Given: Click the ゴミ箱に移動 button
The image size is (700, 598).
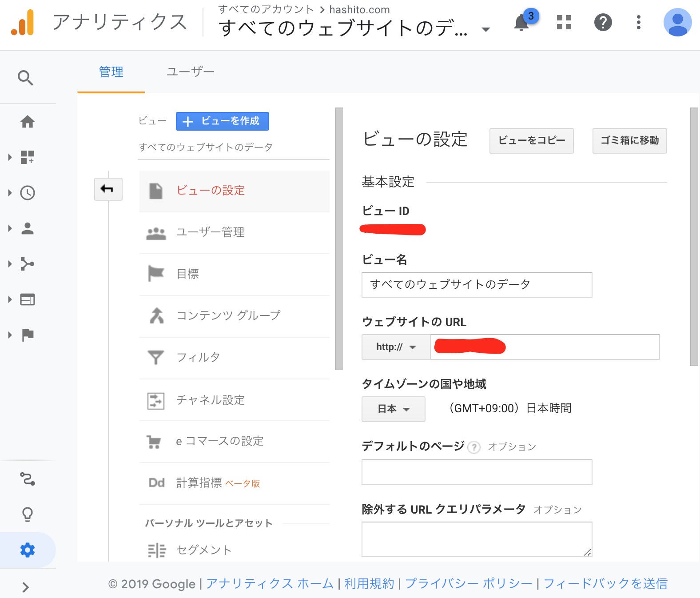Looking at the screenshot, I should pos(629,141).
